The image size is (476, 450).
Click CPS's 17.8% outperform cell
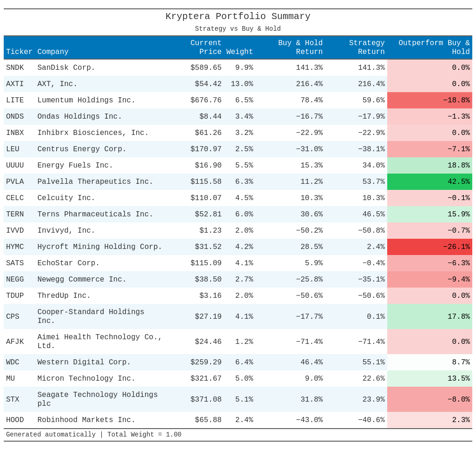point(430,316)
